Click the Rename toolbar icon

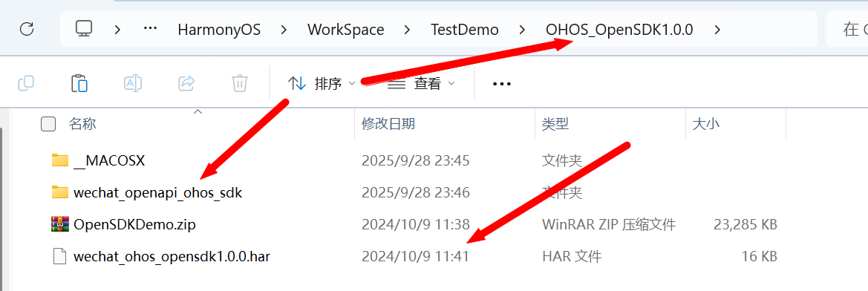click(132, 84)
